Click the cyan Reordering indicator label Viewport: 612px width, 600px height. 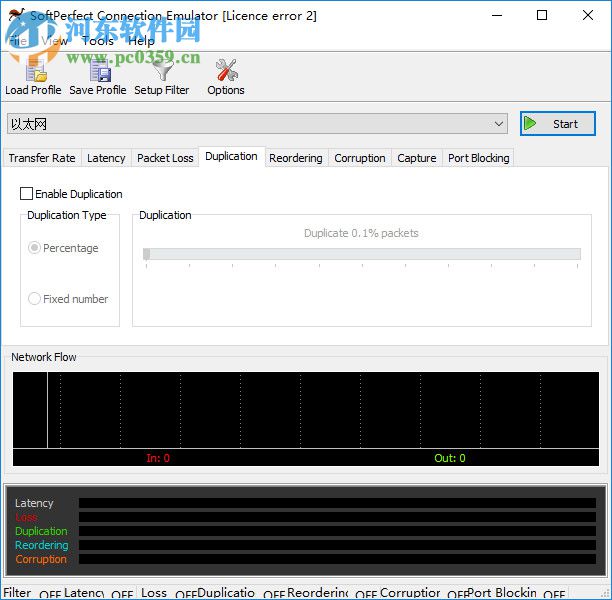pyautogui.click(x=41, y=545)
